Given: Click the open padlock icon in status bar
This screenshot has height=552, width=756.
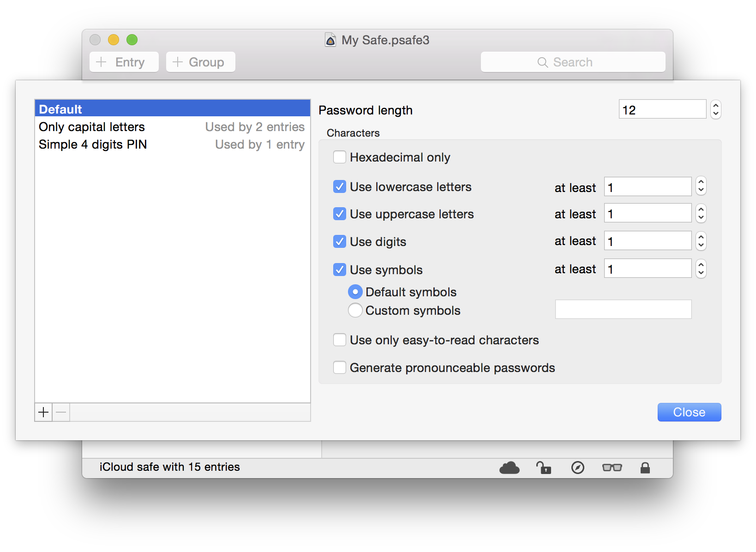Looking at the screenshot, I should (x=544, y=468).
